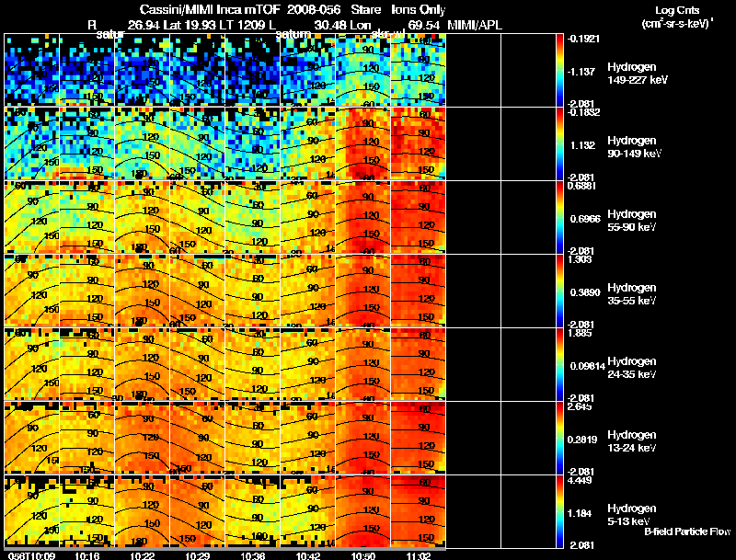The height and width of the screenshot is (560, 736).
Task: Click the 11:02 time label
Action: tap(418, 555)
